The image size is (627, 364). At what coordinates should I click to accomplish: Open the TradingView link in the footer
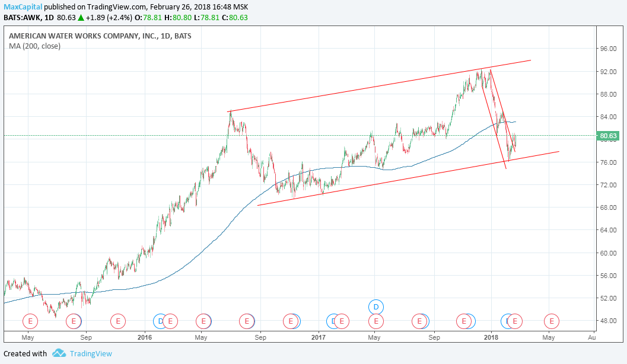(x=91, y=353)
